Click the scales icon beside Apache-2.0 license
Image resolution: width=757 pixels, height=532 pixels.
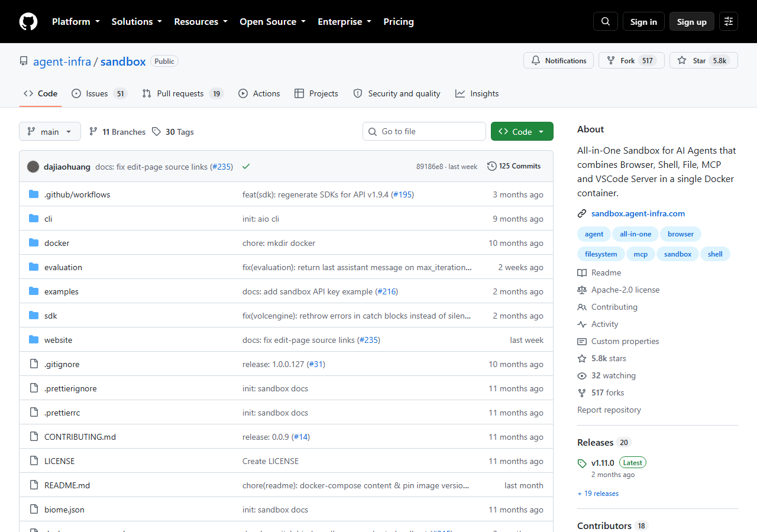[x=582, y=290]
